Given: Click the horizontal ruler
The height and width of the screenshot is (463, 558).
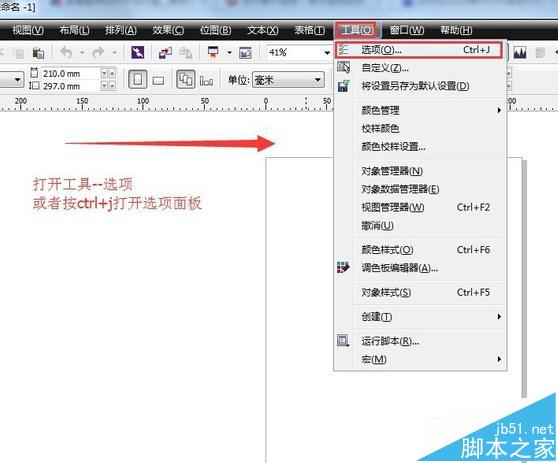Looking at the screenshot, I should [167, 103].
